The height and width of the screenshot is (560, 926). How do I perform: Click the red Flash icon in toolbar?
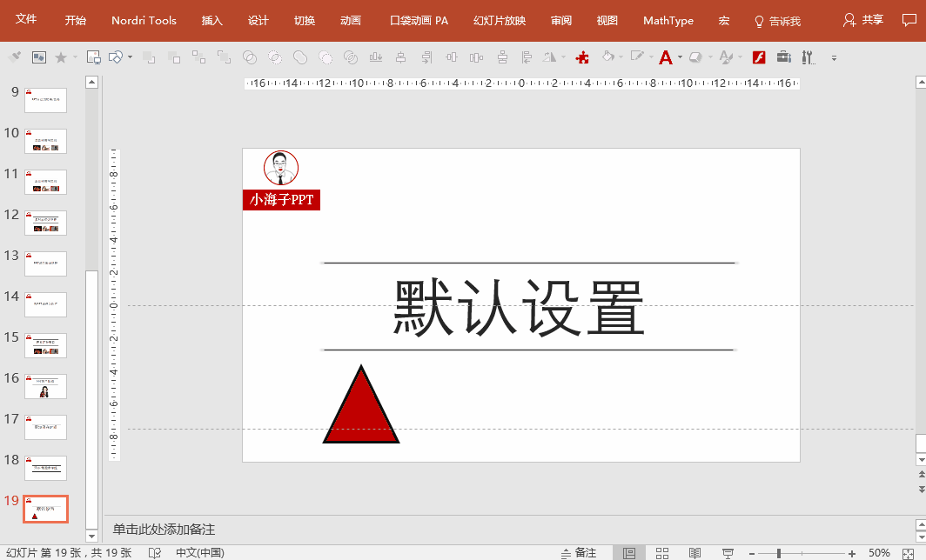coord(758,57)
